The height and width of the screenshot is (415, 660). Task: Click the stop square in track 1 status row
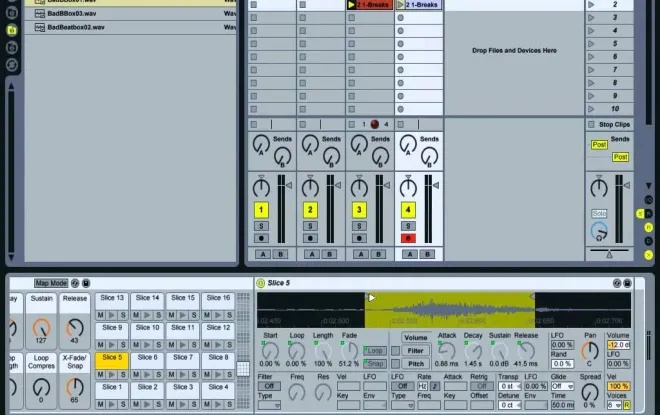[254, 125]
